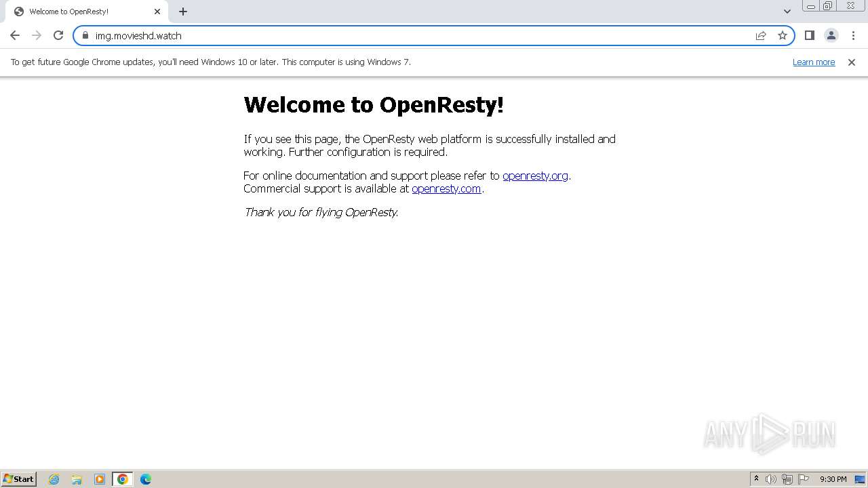Follow the openresty.org link
Screen dimensions: 868x488
click(535, 176)
